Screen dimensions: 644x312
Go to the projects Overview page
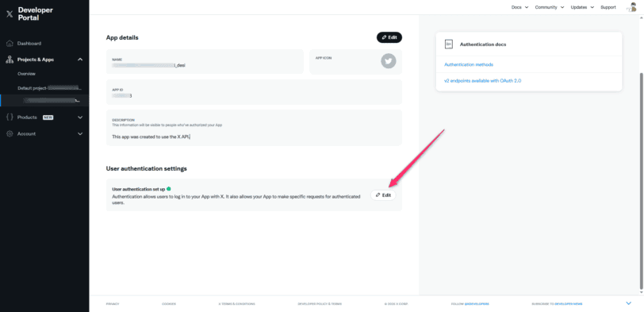[x=26, y=74]
